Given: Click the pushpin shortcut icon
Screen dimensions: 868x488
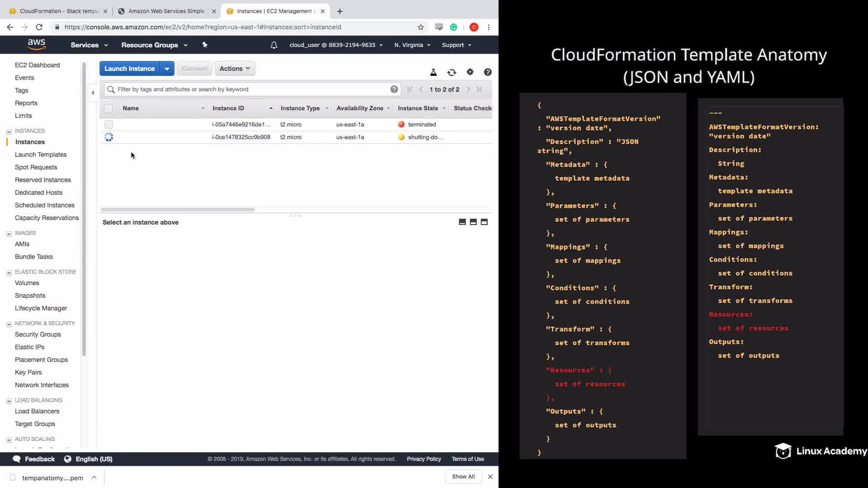Looking at the screenshot, I should [x=205, y=45].
